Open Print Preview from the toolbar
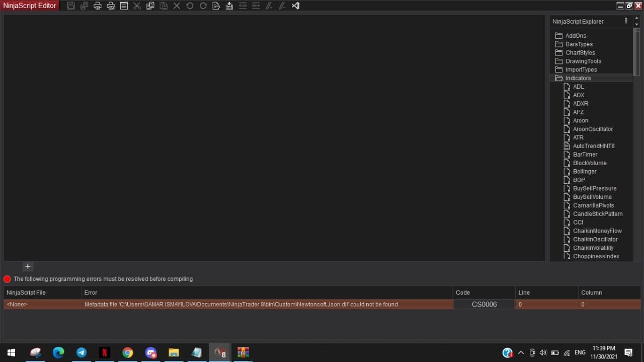 [111, 6]
